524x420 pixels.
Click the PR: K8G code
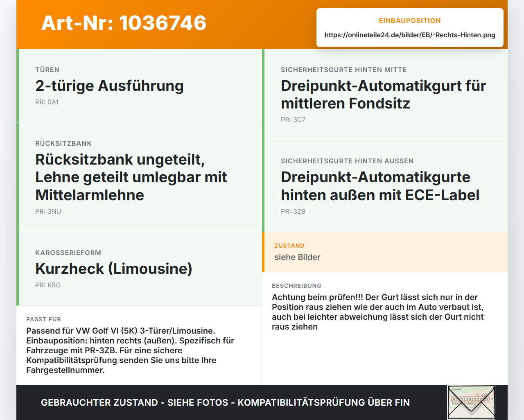(48, 285)
